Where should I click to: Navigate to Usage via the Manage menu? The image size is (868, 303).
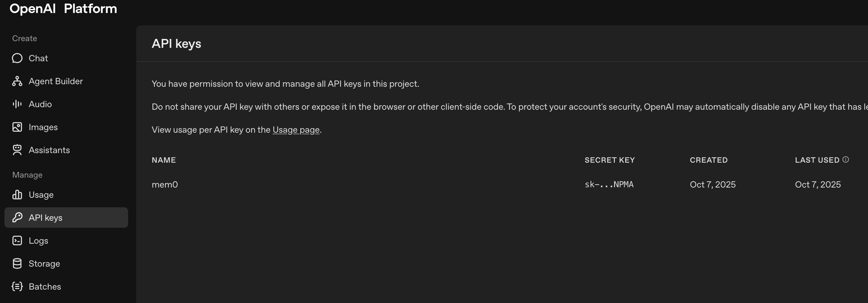tap(41, 195)
